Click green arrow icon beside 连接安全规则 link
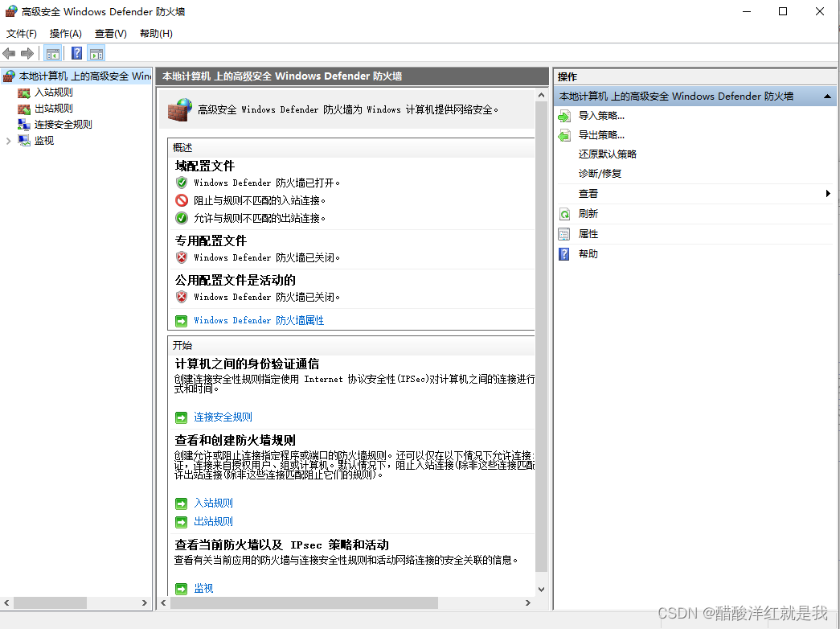The width and height of the screenshot is (840, 629). 182,417
